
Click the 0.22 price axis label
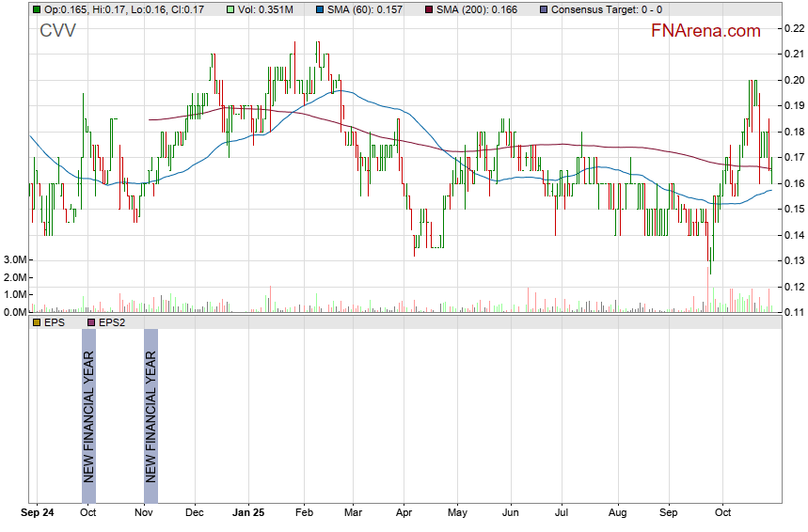tap(794, 28)
